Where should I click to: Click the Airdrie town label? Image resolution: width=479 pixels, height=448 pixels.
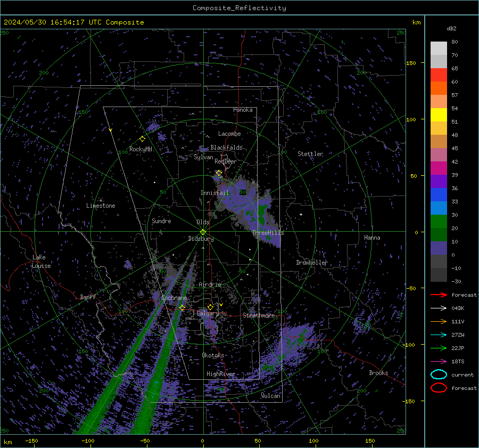click(x=210, y=284)
